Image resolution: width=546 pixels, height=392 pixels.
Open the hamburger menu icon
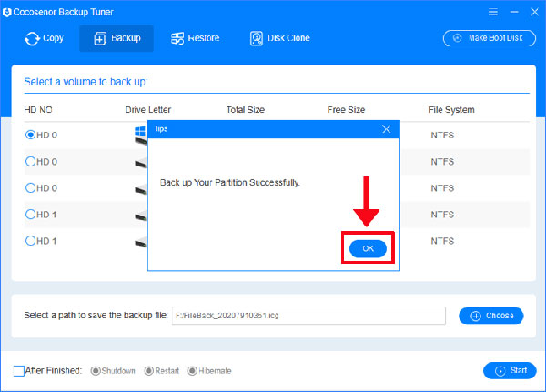click(492, 12)
